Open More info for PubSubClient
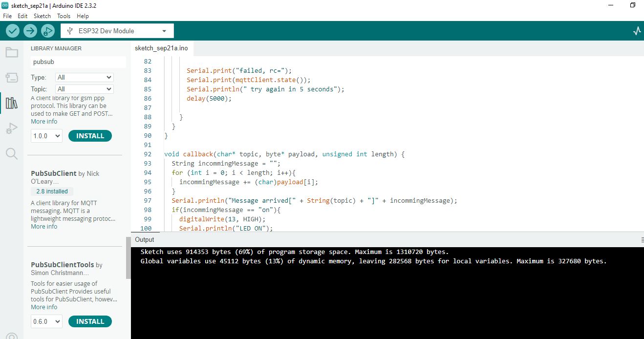 [44, 226]
